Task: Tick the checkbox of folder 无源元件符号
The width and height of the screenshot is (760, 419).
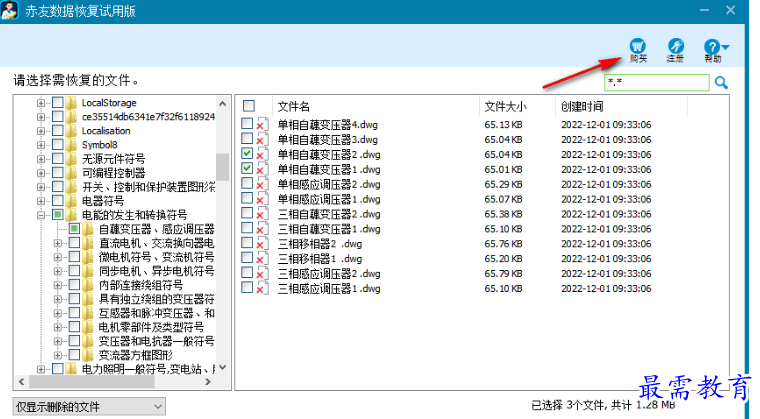Action: click(58, 159)
